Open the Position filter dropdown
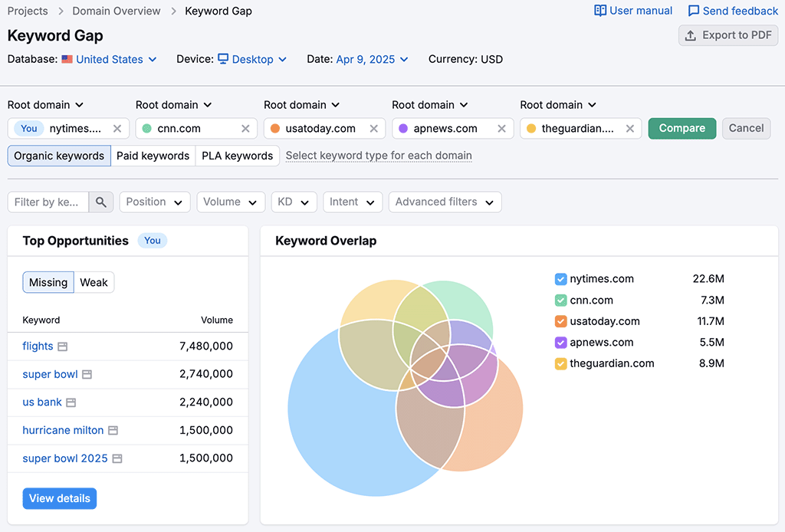Viewport: 785px width, 532px height. (x=155, y=202)
